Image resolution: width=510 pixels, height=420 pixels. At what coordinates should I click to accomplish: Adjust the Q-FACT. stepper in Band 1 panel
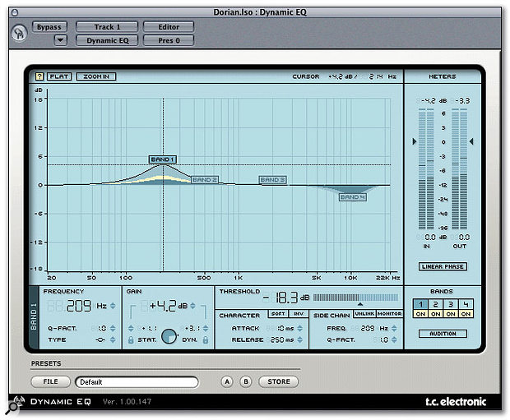tap(113, 328)
